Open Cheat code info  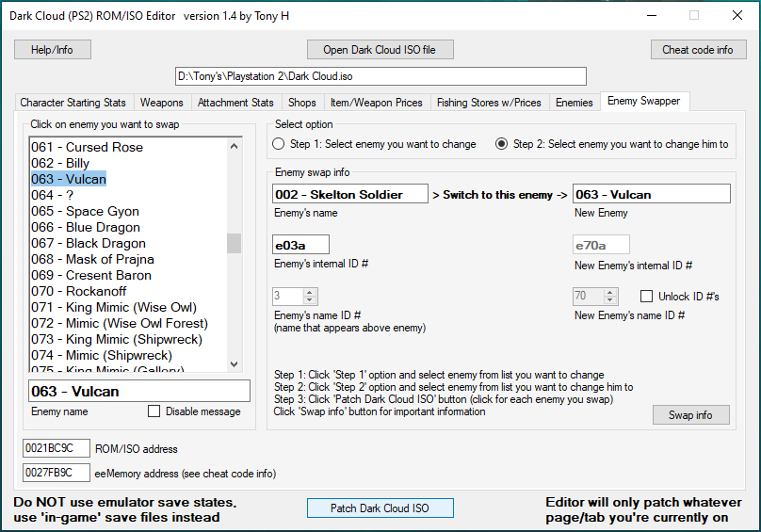(698, 50)
